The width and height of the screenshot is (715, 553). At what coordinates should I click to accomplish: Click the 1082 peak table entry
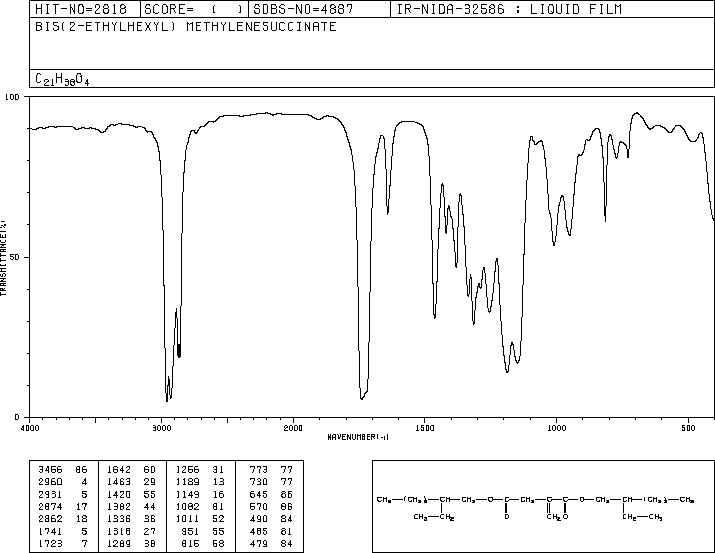coord(200,506)
